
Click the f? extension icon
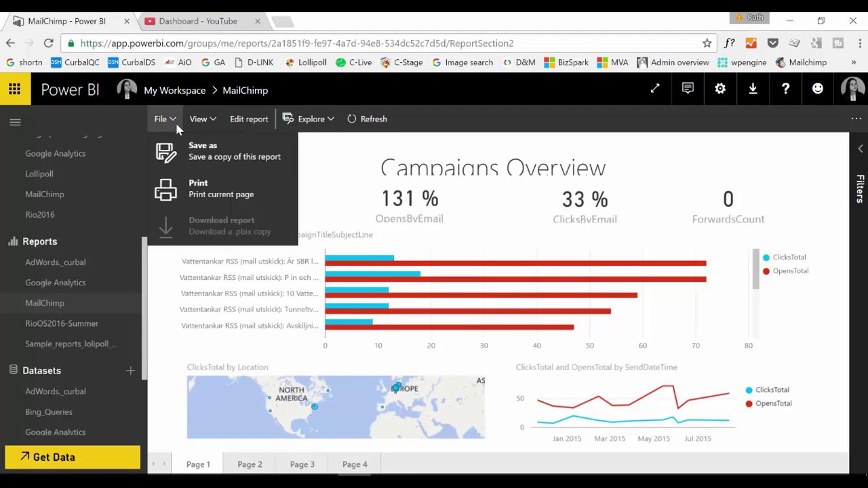click(730, 43)
